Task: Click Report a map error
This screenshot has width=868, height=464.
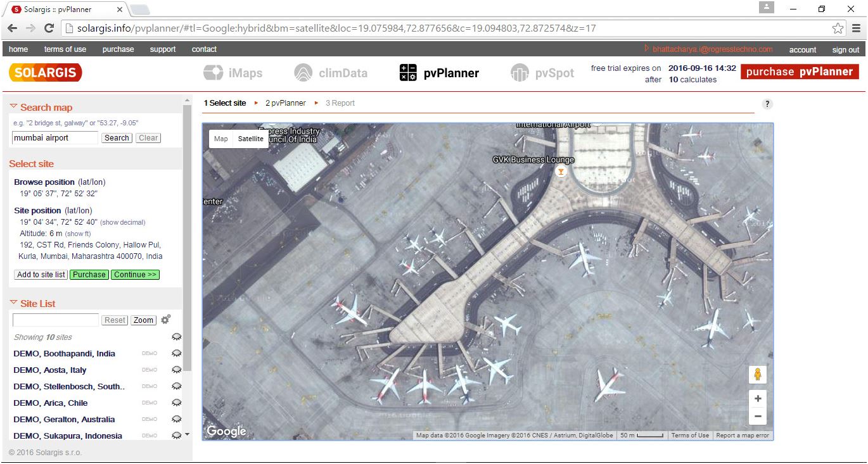Action: coord(744,436)
